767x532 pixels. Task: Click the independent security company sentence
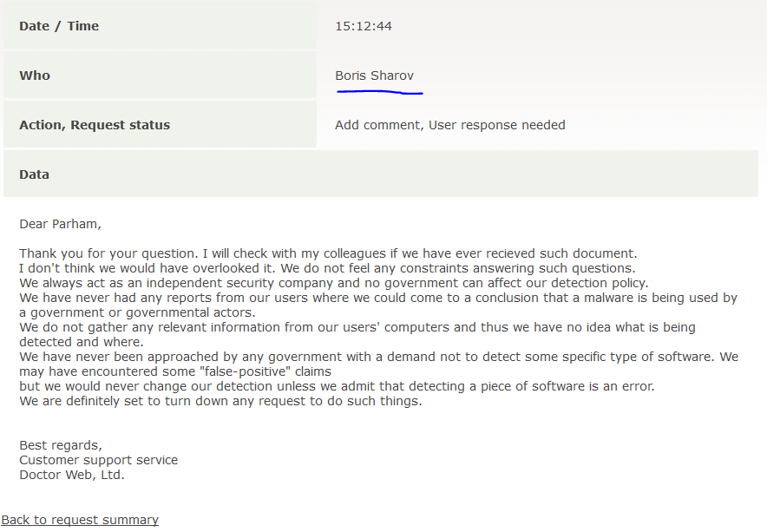click(x=333, y=283)
